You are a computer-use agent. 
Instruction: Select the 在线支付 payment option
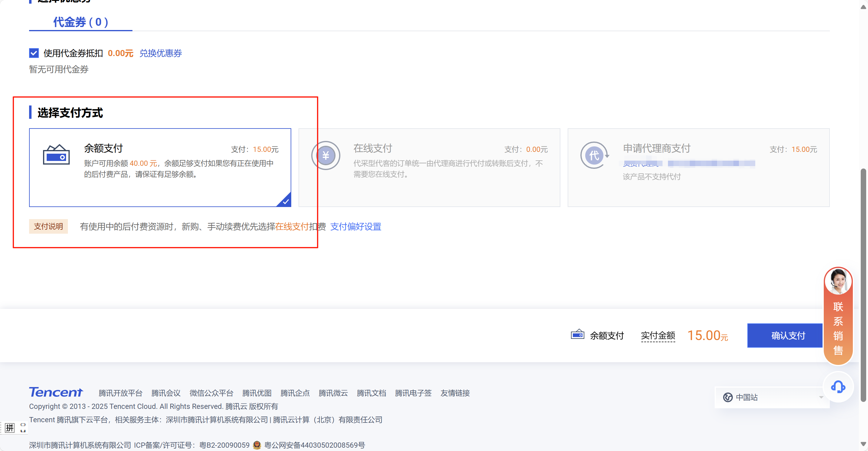pos(429,168)
